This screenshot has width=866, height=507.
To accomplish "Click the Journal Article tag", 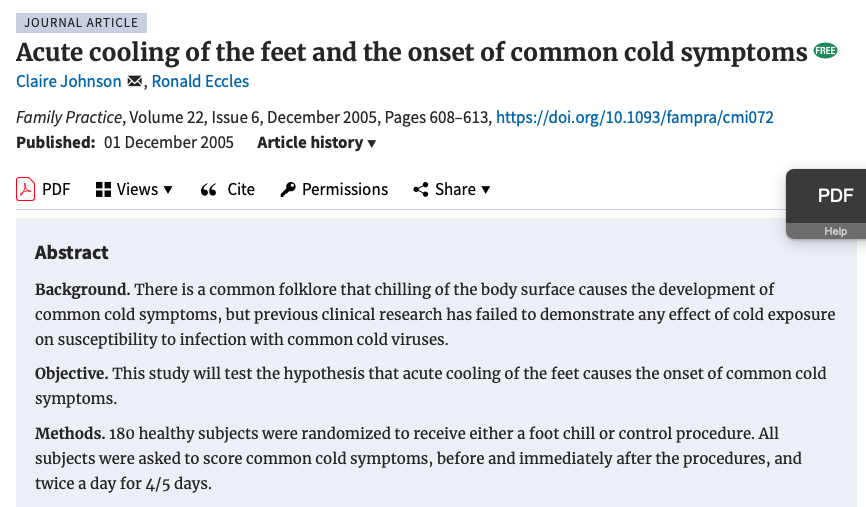I will coord(81,23).
